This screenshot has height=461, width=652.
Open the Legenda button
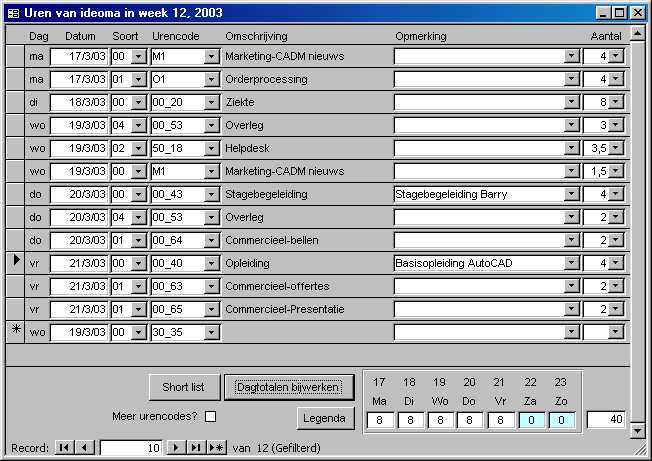[x=325, y=418]
